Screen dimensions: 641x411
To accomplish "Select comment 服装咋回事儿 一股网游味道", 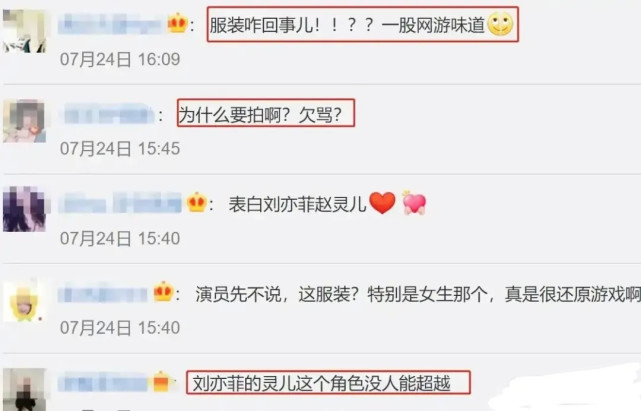I will click(x=363, y=25).
